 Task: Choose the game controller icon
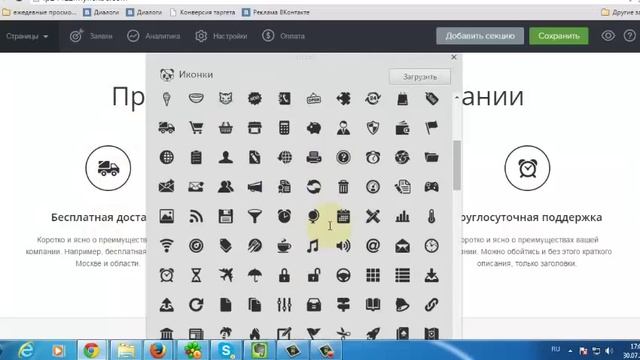point(431,187)
